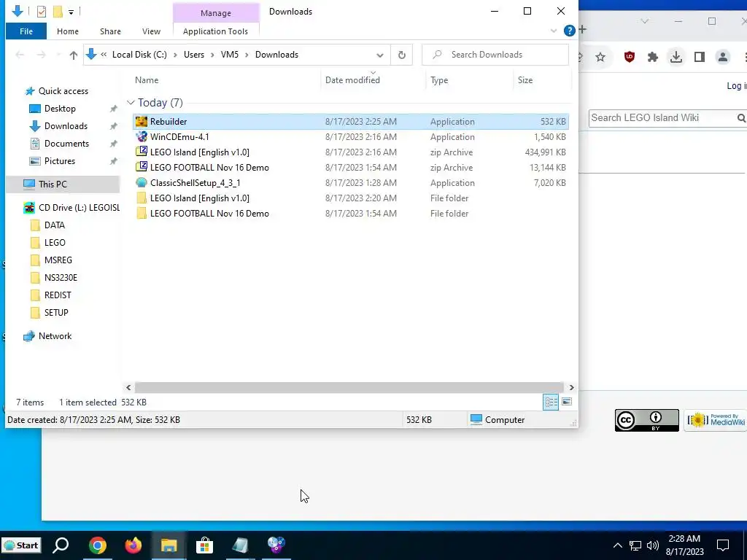Toggle browser side panel icon

[x=700, y=57]
